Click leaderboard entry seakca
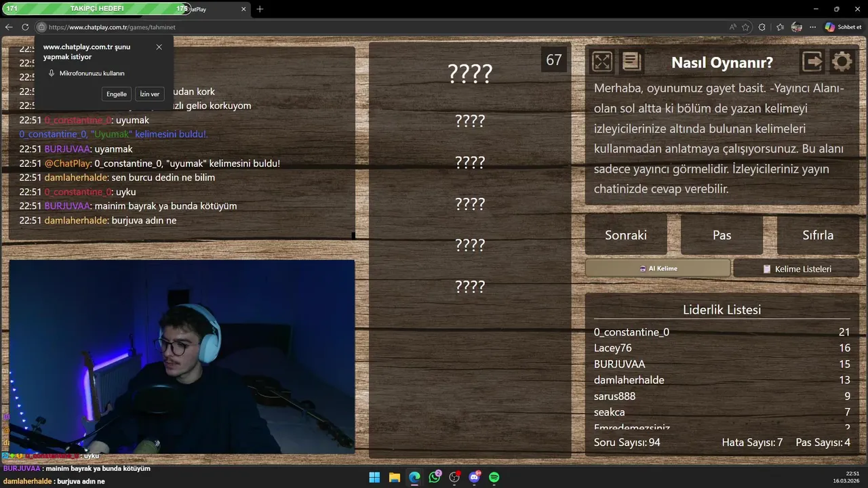The width and height of the screenshot is (868, 488). [x=609, y=412]
